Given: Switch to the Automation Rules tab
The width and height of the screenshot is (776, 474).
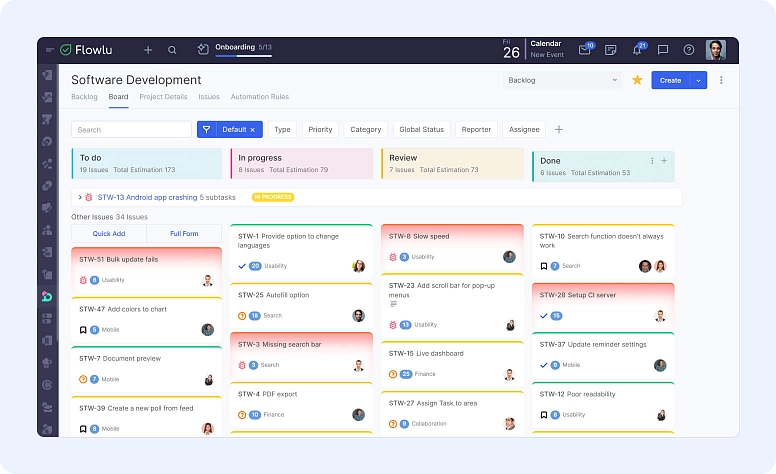Looking at the screenshot, I should point(259,97).
